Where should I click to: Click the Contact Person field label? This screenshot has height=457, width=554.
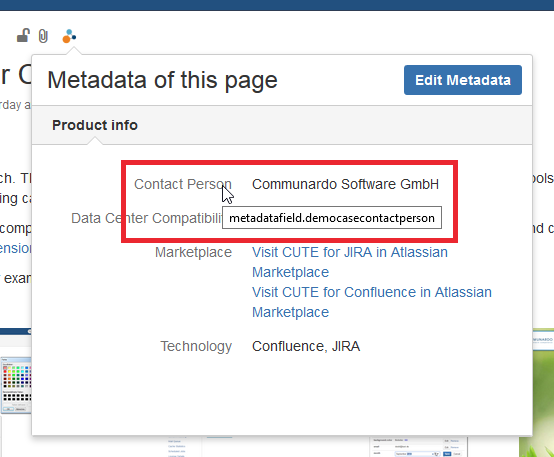(x=183, y=184)
